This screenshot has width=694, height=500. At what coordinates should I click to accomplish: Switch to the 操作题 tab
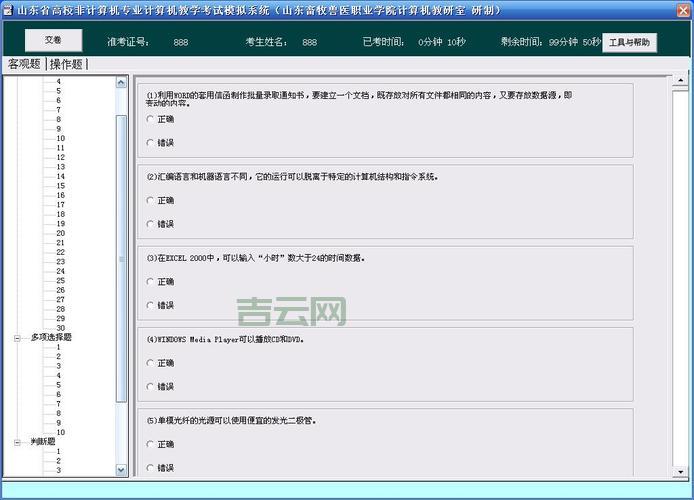[66, 64]
